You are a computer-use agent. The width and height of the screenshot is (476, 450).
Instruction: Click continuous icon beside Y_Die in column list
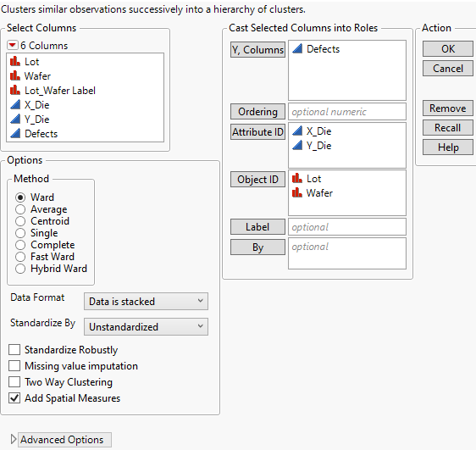pos(15,119)
